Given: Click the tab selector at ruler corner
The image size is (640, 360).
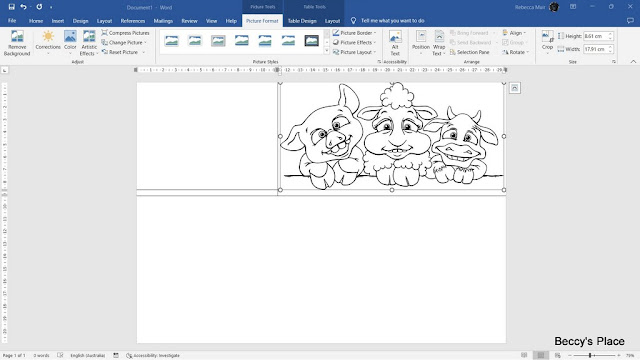Looking at the screenshot, I should (x=4, y=71).
